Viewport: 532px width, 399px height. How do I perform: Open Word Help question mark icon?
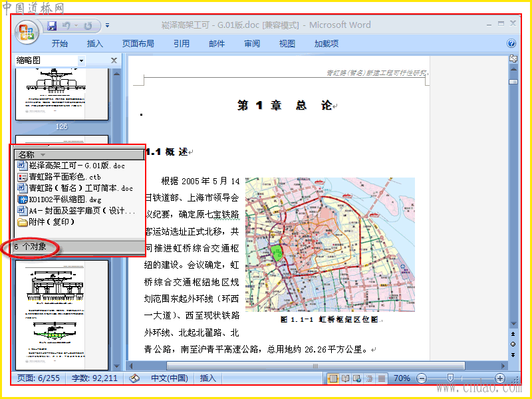[x=511, y=43]
